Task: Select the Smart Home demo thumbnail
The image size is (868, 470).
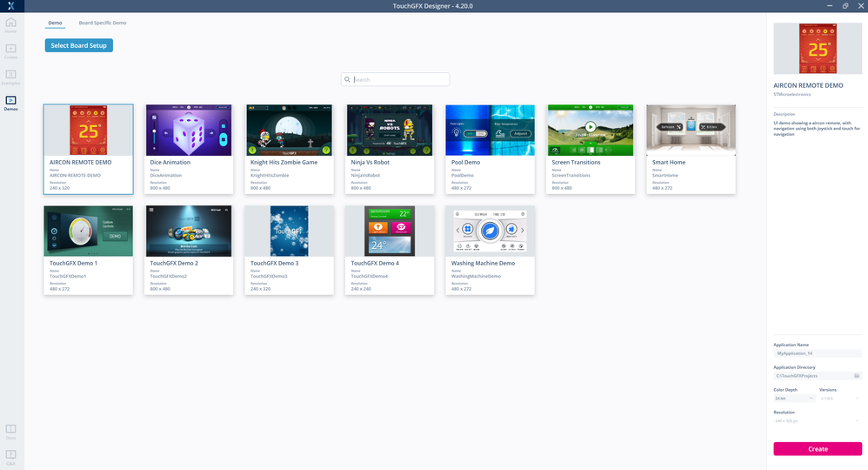Action: [x=691, y=130]
